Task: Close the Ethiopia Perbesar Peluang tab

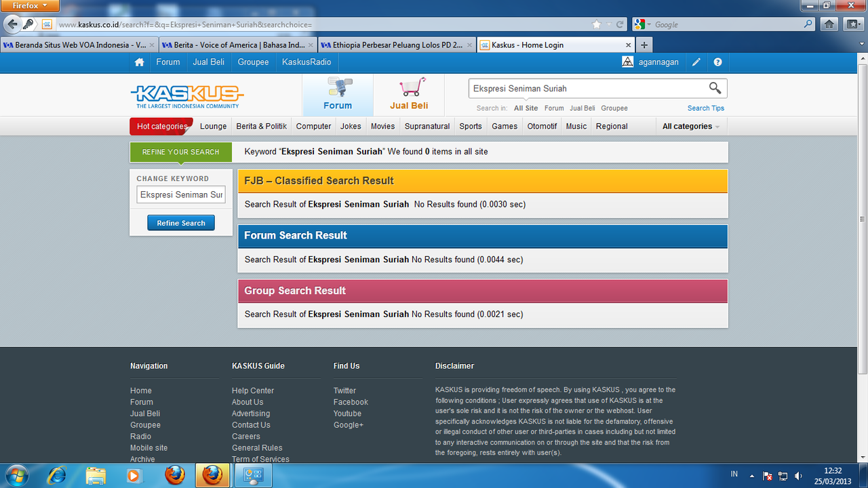Action: (470, 45)
